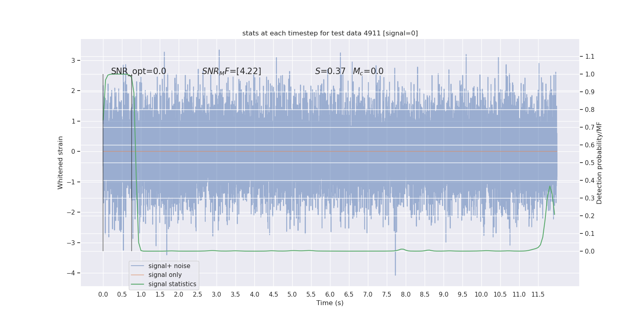
Task: Select the SNR_opt=0.0 annotation
Action: [x=138, y=71]
